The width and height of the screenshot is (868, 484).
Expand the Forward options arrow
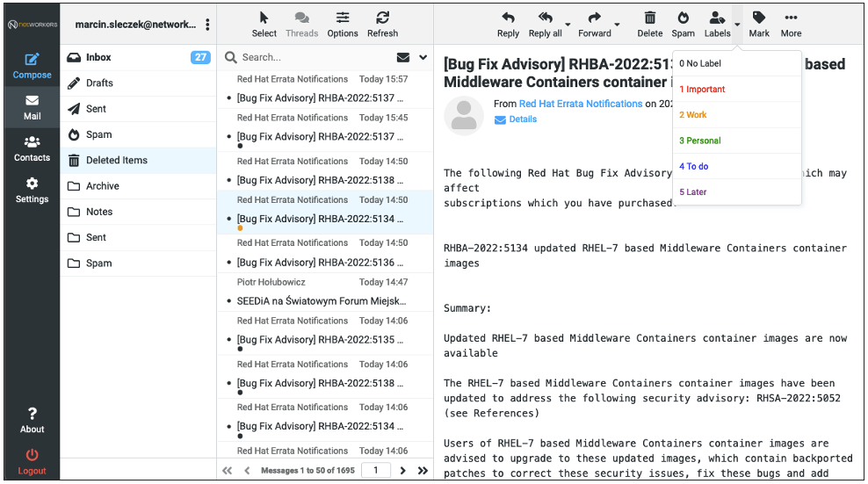(618, 25)
